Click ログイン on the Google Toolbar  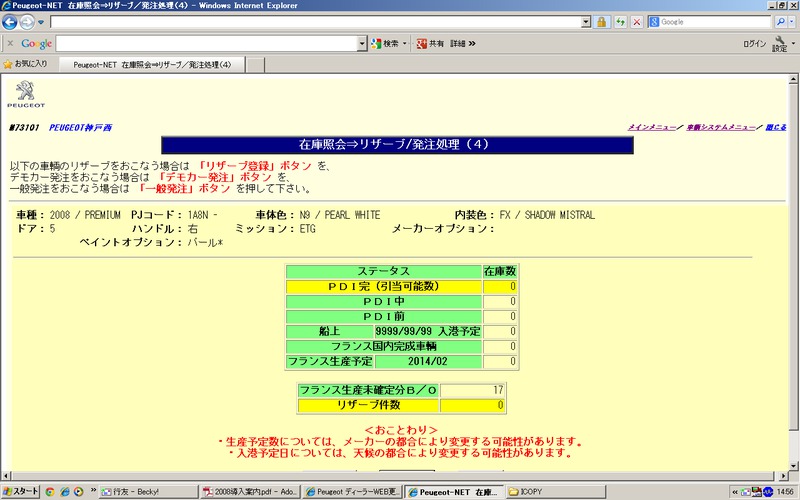(754, 44)
